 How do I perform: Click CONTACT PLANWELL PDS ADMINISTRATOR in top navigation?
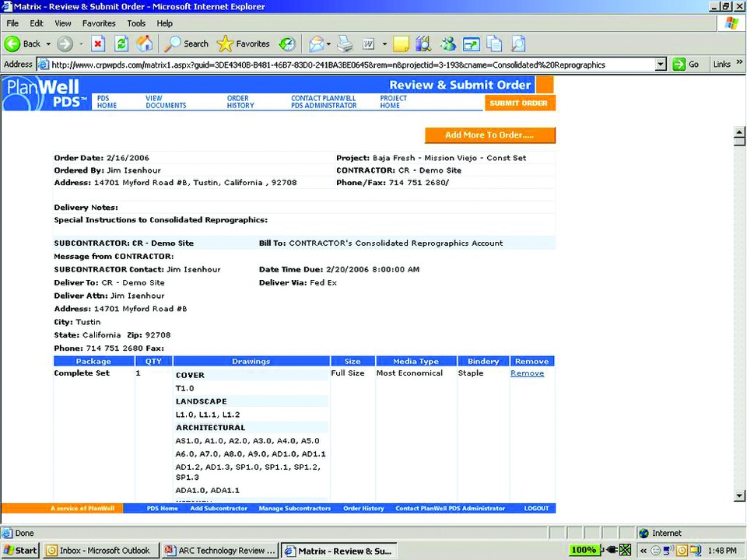point(324,102)
